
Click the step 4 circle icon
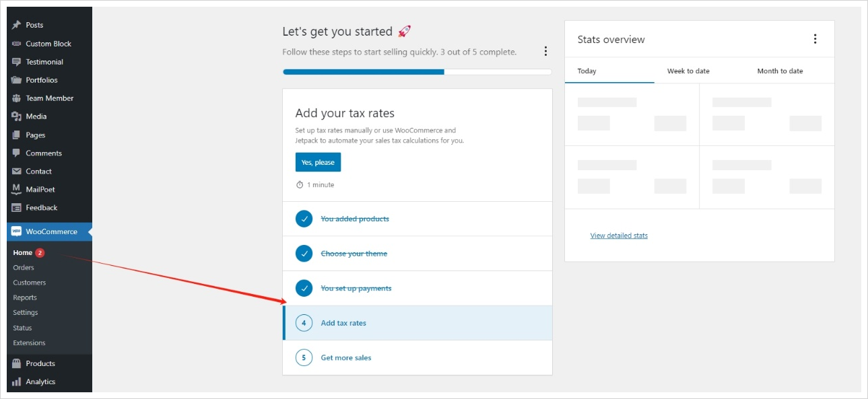304,323
